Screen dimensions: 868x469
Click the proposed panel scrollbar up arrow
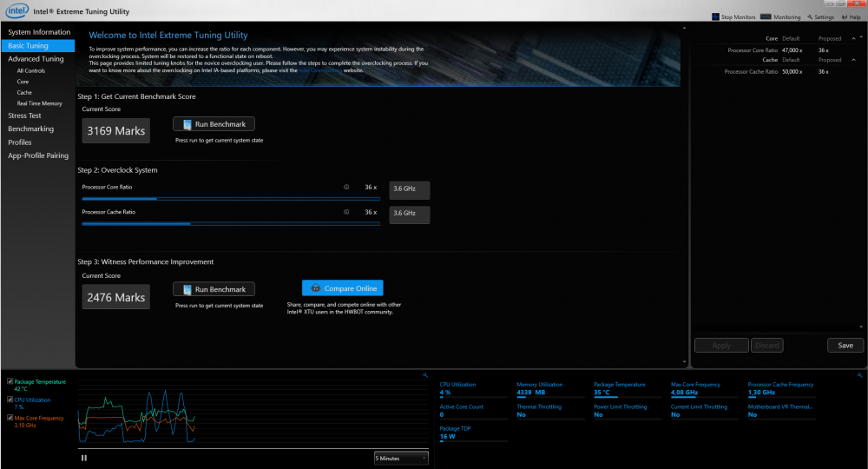click(861, 38)
